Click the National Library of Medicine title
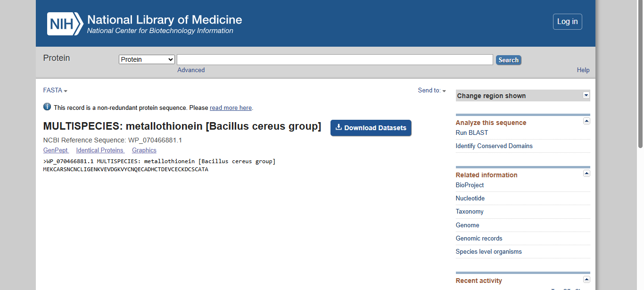This screenshot has height=290, width=644. (x=165, y=20)
